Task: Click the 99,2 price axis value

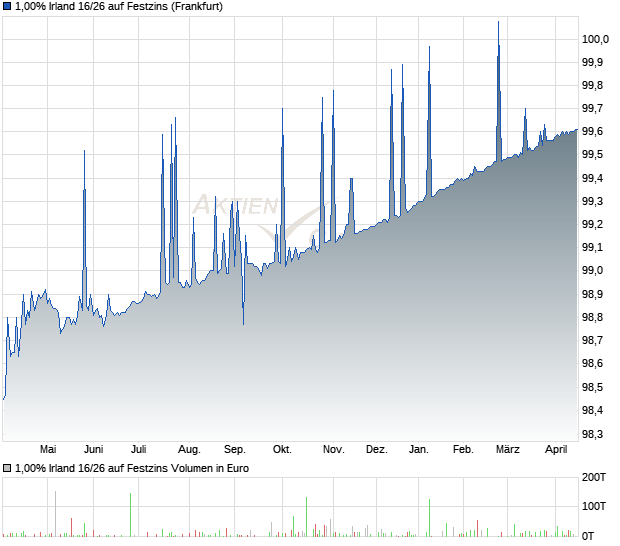Action: pyautogui.click(x=593, y=225)
